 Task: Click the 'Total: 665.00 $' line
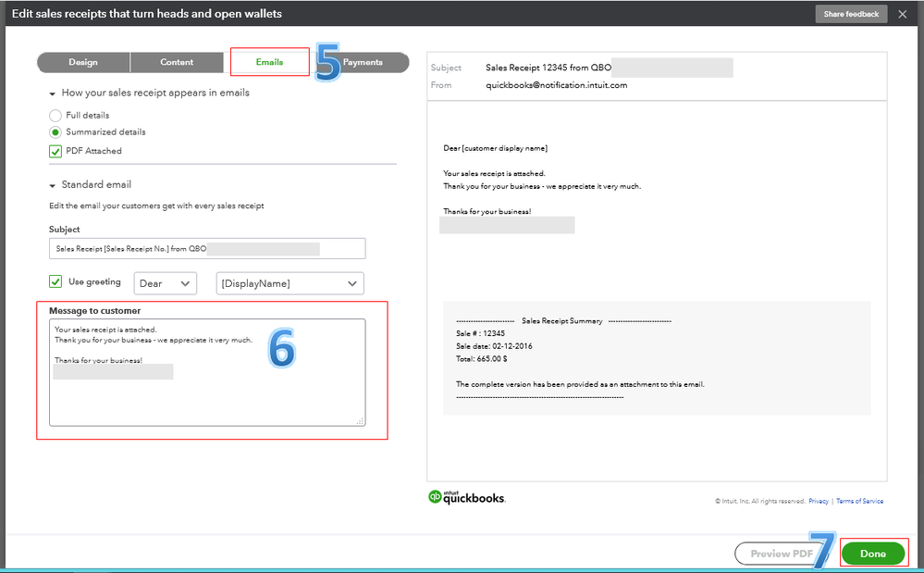point(482,359)
